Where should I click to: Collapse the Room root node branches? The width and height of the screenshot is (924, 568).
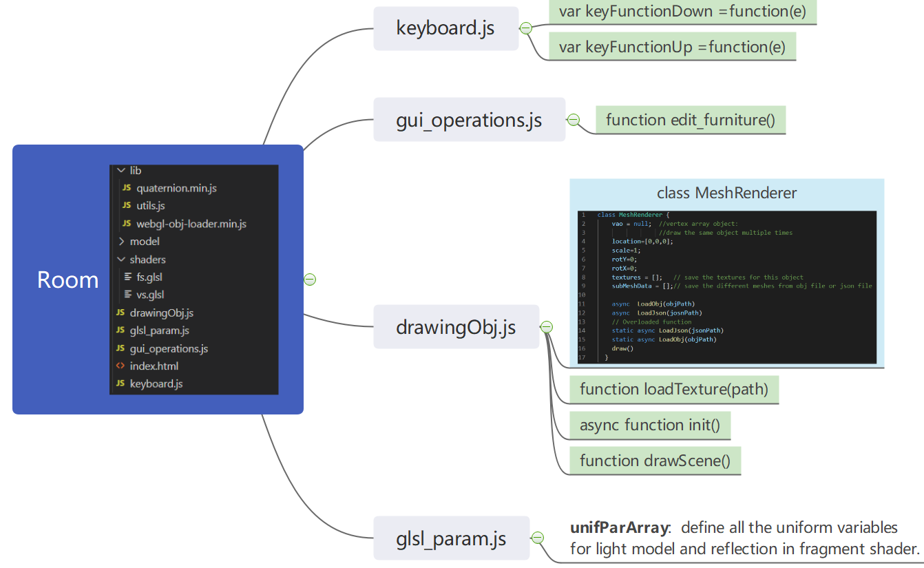310,280
